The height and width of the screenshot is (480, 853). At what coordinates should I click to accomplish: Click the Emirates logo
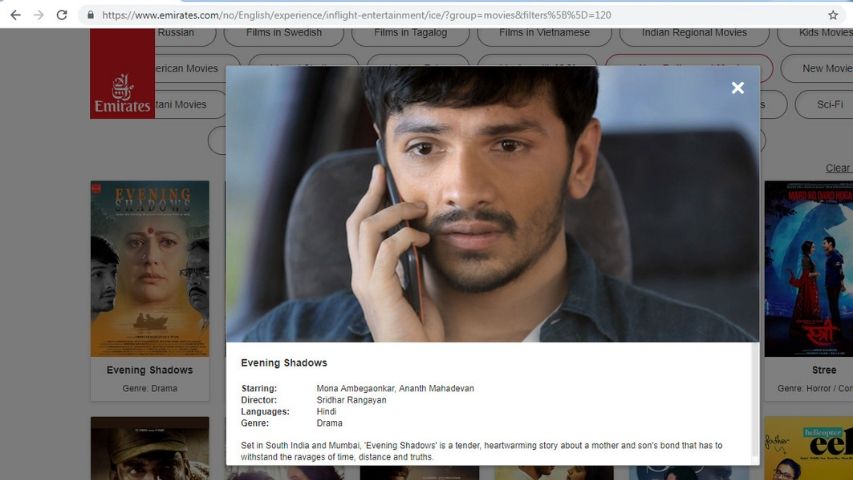(x=122, y=90)
